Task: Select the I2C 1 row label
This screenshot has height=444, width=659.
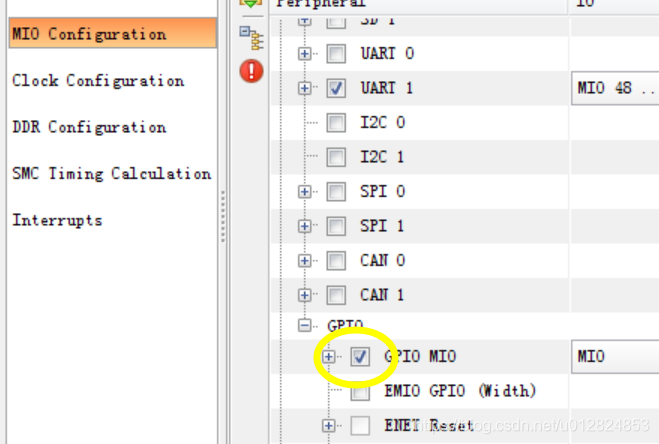Action: coord(382,157)
